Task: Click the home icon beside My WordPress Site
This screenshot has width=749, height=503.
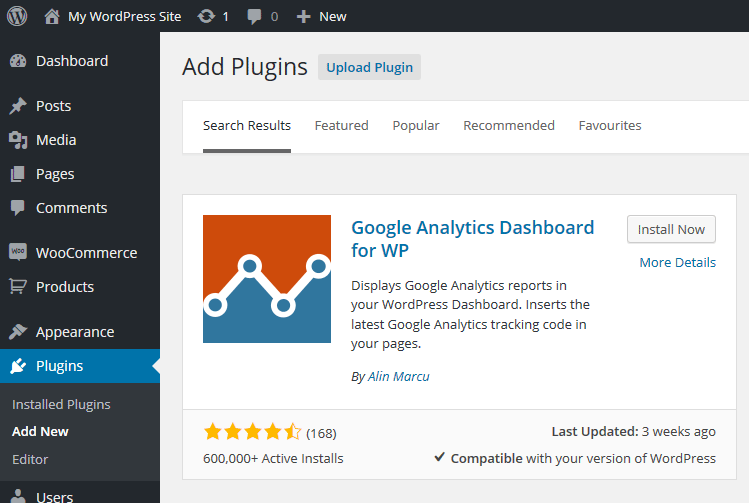Action: [x=52, y=16]
